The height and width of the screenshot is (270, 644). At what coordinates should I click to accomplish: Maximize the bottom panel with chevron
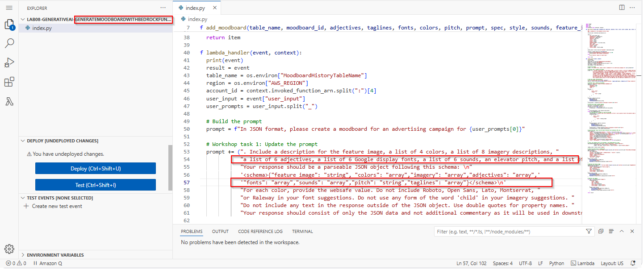[x=622, y=231]
